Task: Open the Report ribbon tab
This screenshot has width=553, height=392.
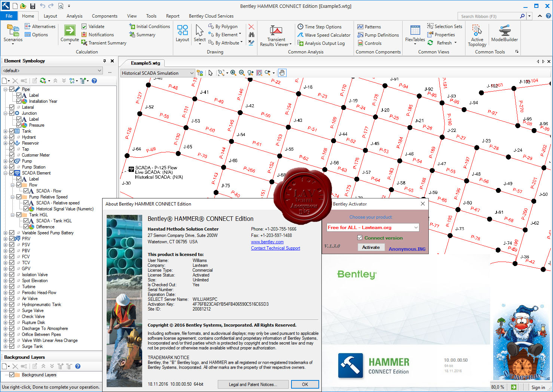Action: (x=173, y=16)
